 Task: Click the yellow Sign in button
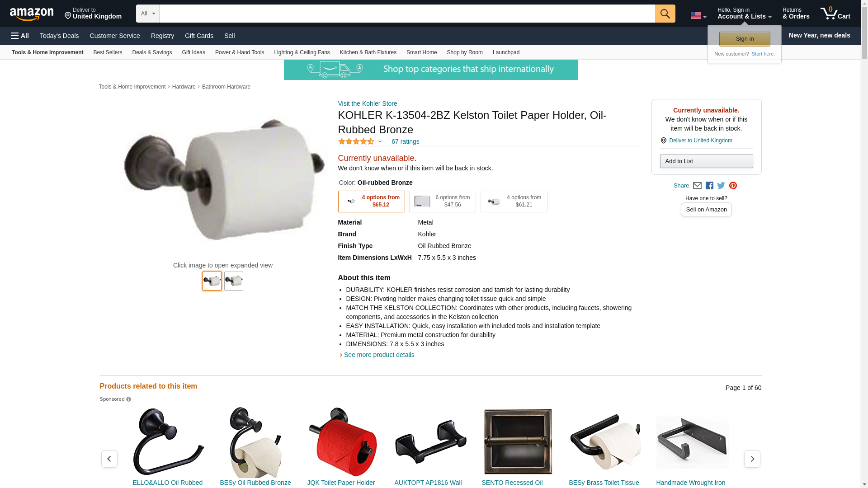pos(745,39)
